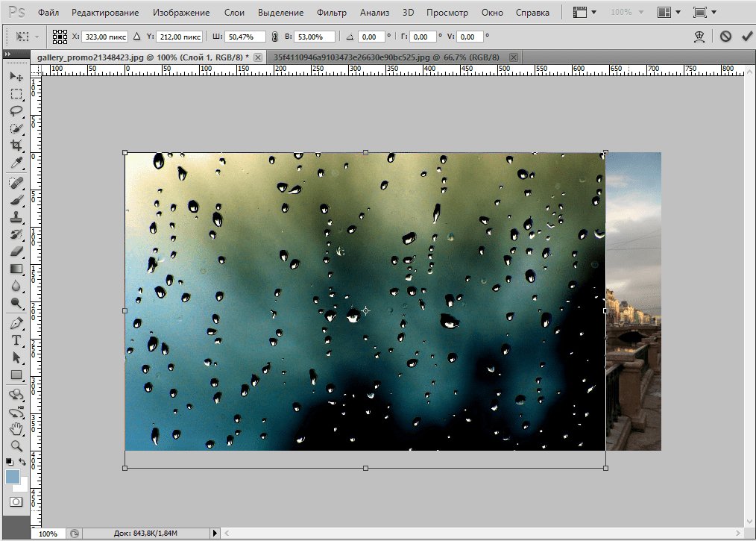This screenshot has height=541, width=756.
Task: Click the rotation angle input field
Action: [371, 37]
